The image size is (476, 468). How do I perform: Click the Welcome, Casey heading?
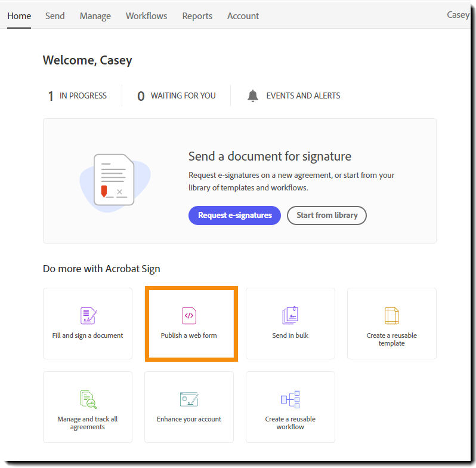pos(88,60)
